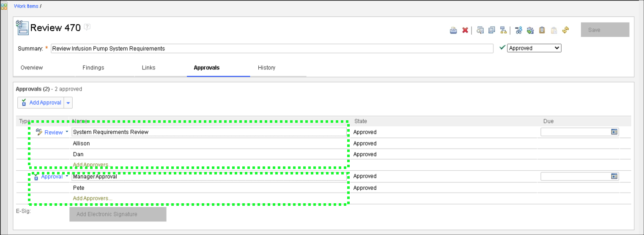The width and height of the screenshot is (644, 235).
Task: Open the Approval type dropdown
Action: pyautogui.click(x=67, y=177)
